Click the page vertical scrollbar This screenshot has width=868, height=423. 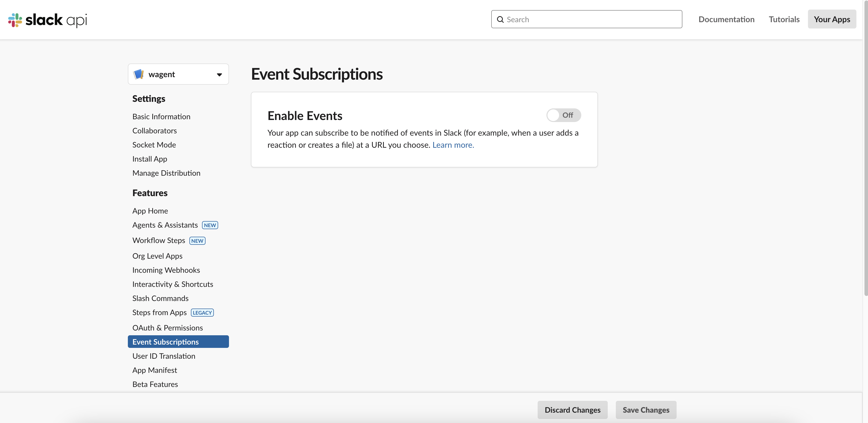click(865, 148)
